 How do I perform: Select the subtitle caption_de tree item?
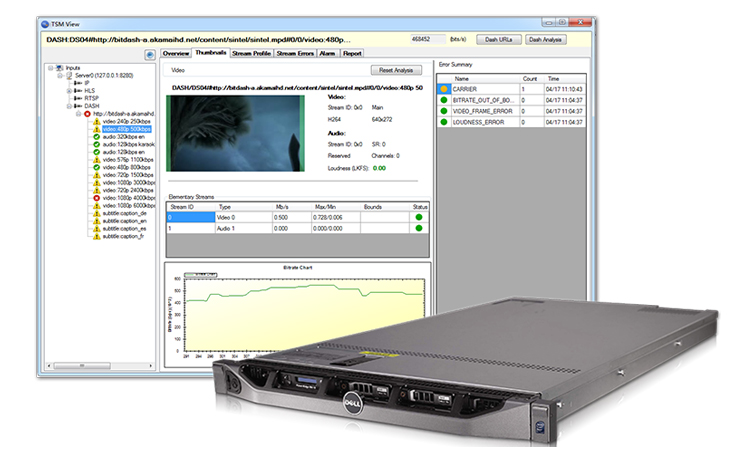[x=124, y=213]
